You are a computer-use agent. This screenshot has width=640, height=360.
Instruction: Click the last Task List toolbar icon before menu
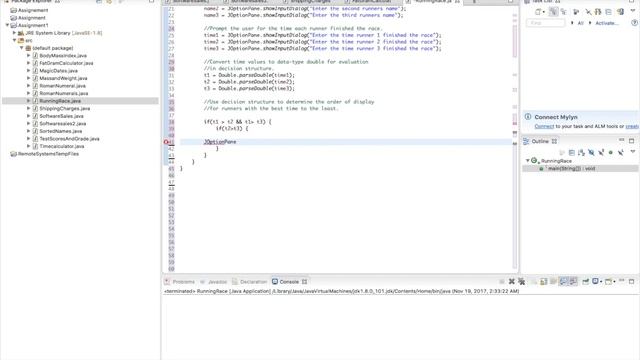pos(620,12)
